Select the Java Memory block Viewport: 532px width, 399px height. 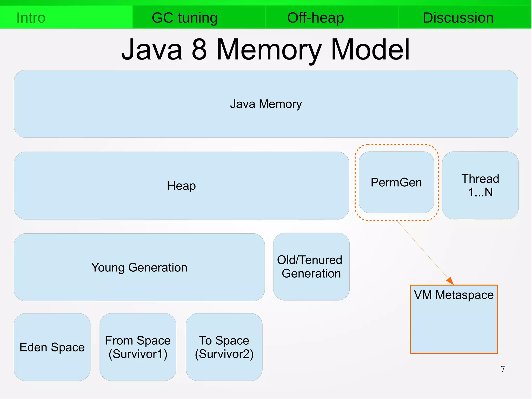(x=265, y=104)
